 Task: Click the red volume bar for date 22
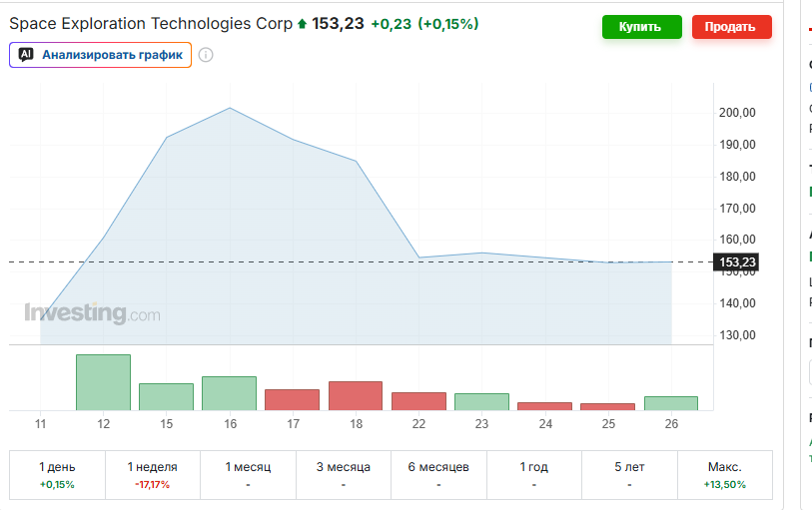click(418, 401)
